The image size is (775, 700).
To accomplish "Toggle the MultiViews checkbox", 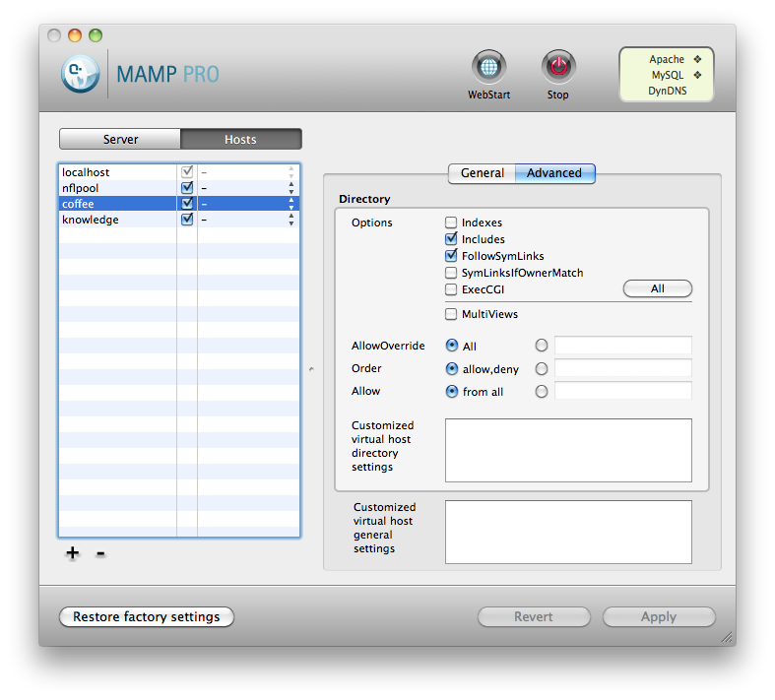I will (451, 315).
